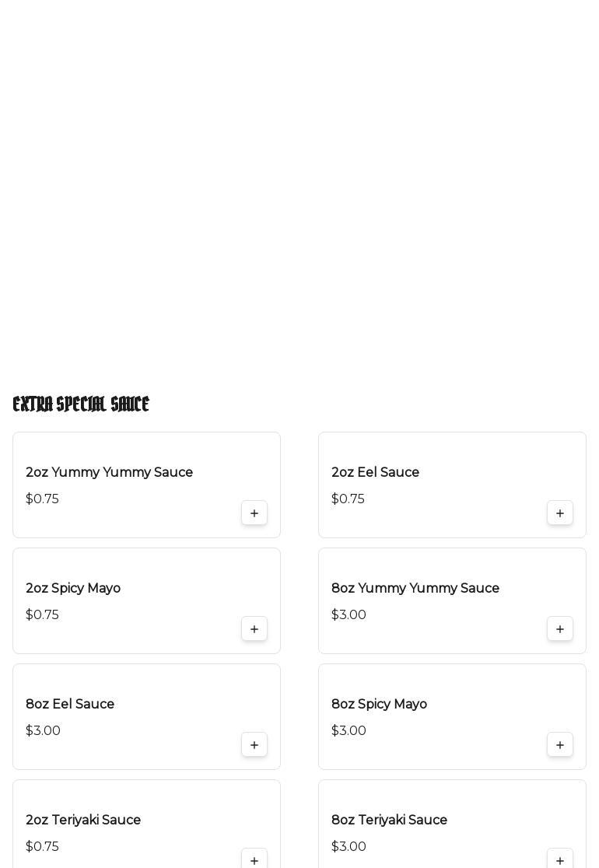Click plus icon for 8oz Teriyaki Sauce
Screen dimensions: 599x868
pos(560,859)
